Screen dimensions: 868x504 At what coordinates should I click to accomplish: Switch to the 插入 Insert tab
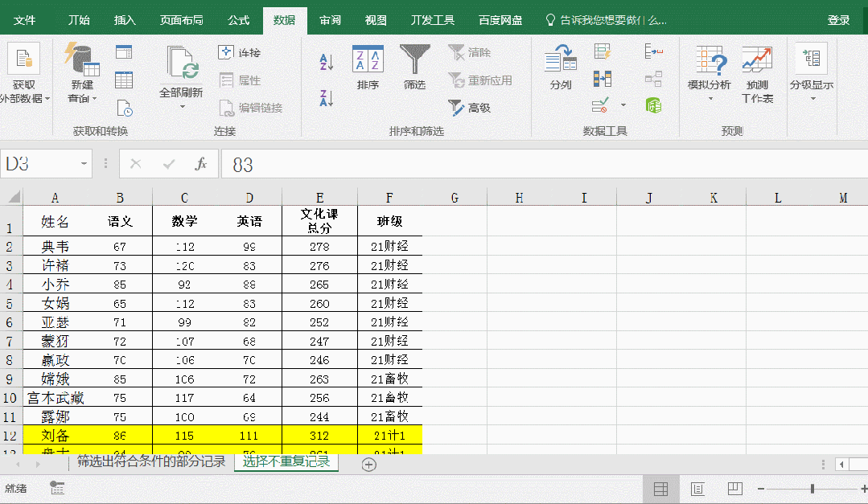click(125, 20)
